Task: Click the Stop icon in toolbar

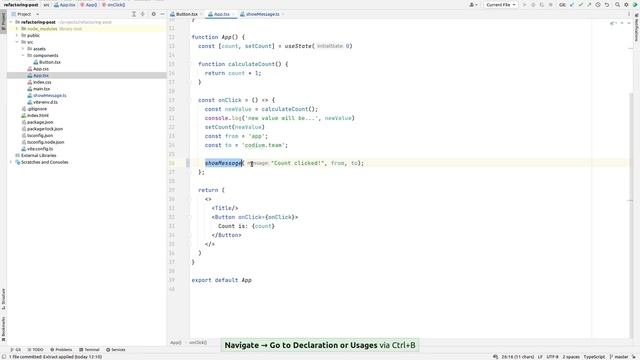Action: (x=550, y=5)
